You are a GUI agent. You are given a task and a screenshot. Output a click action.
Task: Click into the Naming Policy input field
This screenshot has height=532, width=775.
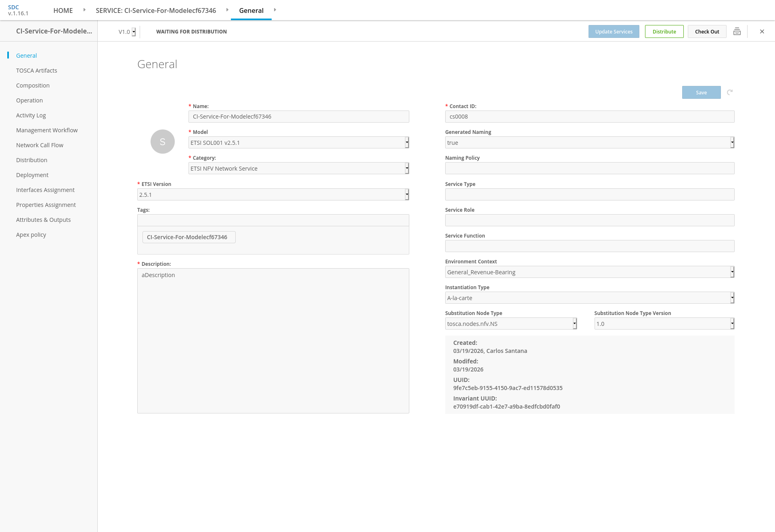click(x=589, y=168)
